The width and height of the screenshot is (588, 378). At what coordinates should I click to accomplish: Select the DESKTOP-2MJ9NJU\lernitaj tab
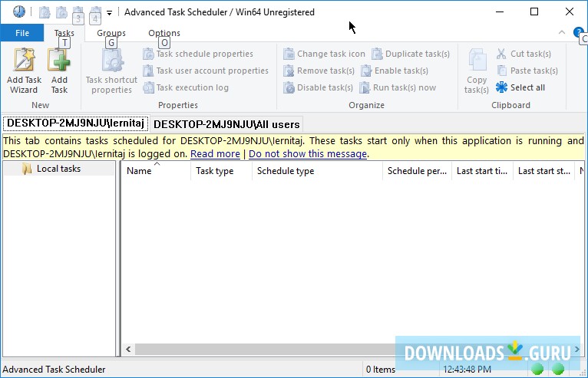pos(75,123)
